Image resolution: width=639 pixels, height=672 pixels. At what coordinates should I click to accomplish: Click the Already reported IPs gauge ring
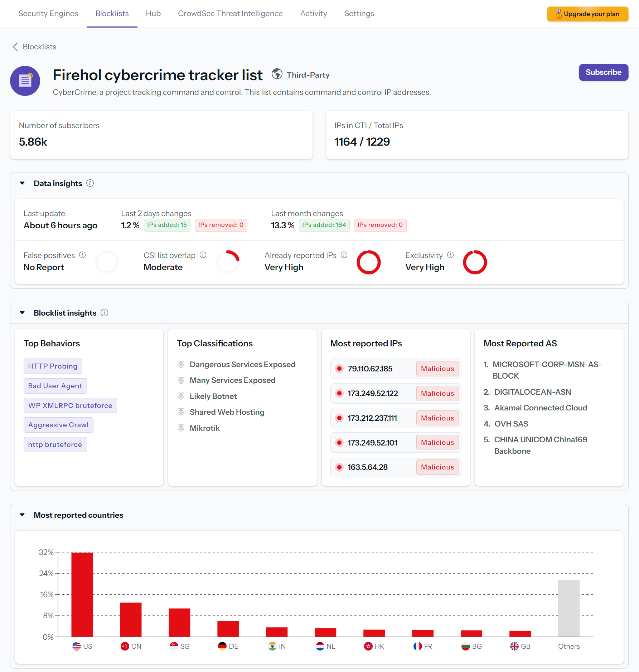(369, 262)
